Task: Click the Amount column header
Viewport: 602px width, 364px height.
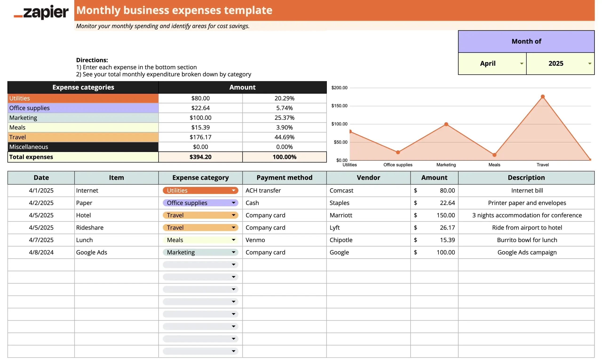Action: coord(434,177)
